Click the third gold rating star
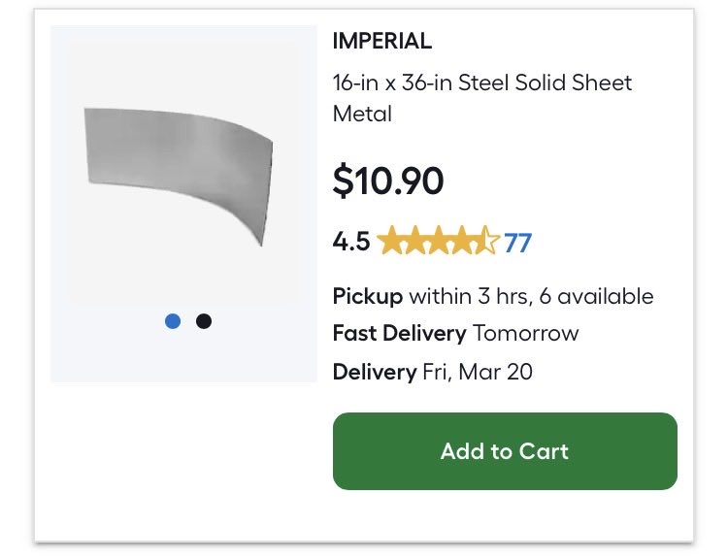 [x=438, y=241]
